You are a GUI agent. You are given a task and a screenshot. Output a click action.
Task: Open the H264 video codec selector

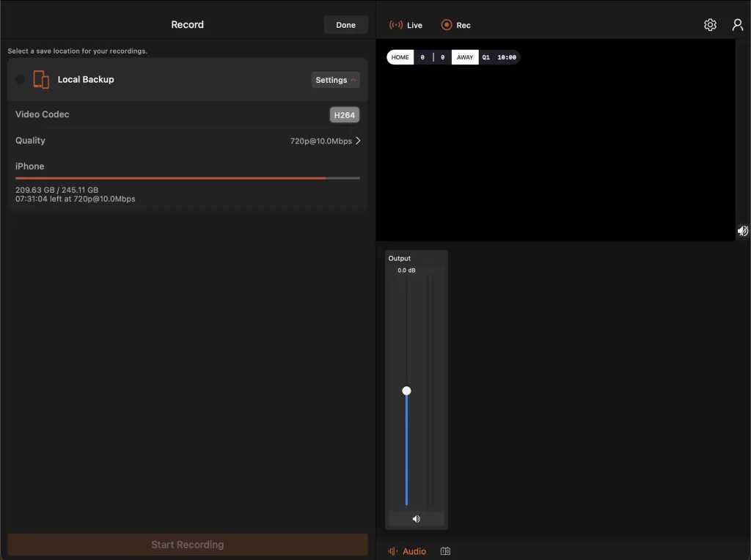pos(344,114)
